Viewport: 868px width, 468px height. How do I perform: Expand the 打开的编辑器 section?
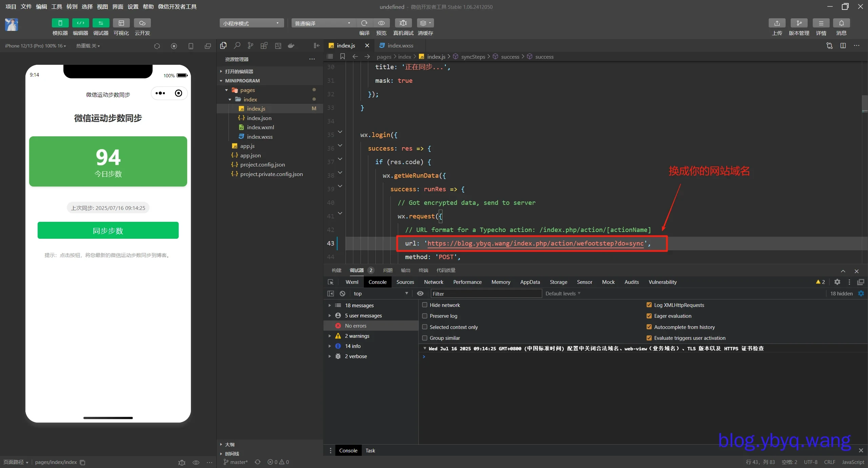click(x=270, y=71)
